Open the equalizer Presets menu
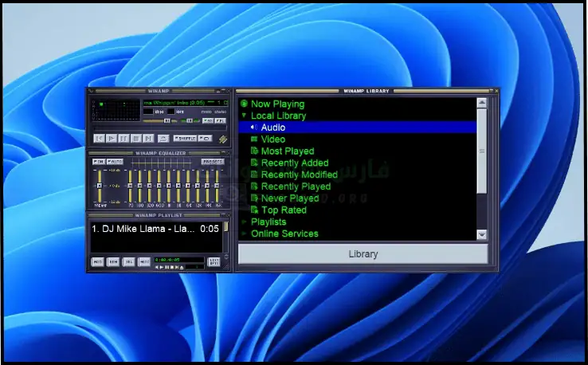 pos(213,161)
